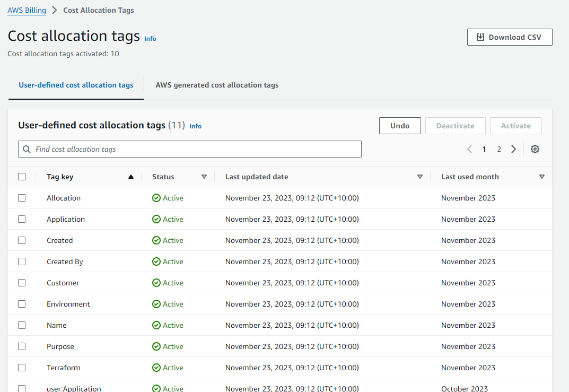Click the search magnifier icon
This screenshot has width=569, height=392.
27,149
